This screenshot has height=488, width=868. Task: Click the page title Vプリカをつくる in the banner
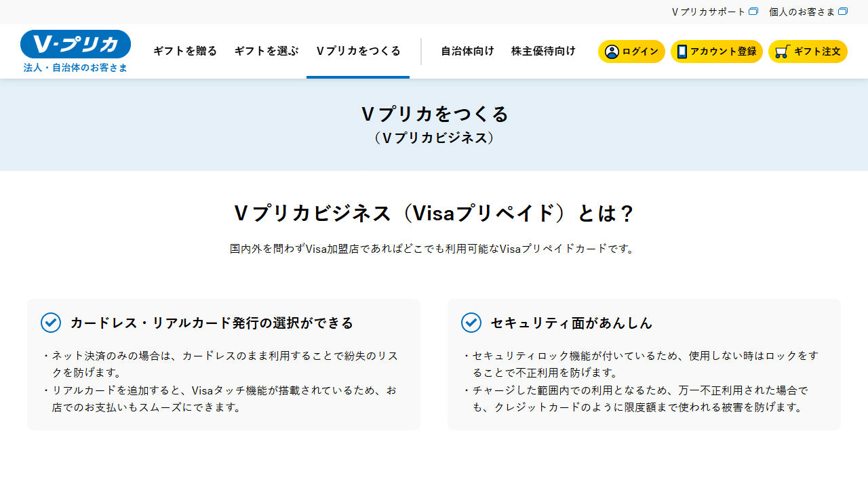click(x=434, y=114)
